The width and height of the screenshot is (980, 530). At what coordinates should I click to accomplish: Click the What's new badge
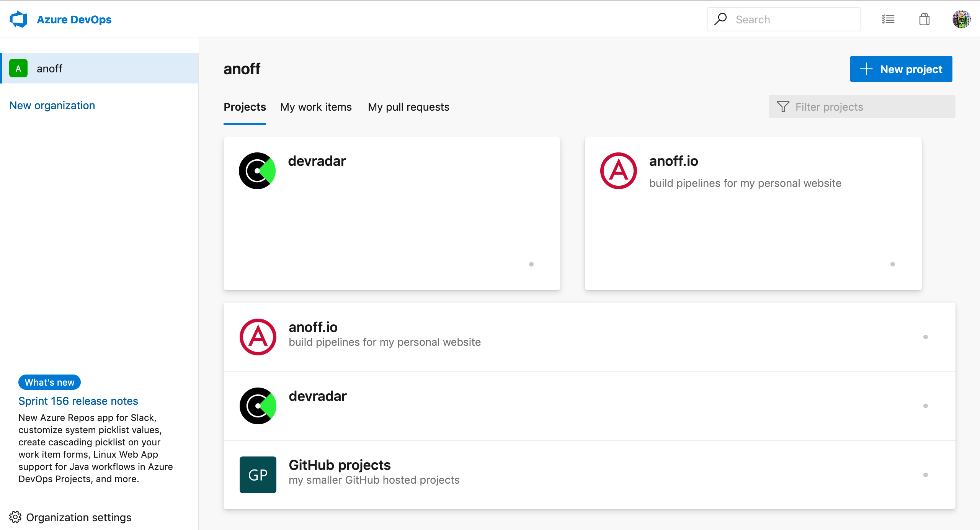[x=49, y=382]
